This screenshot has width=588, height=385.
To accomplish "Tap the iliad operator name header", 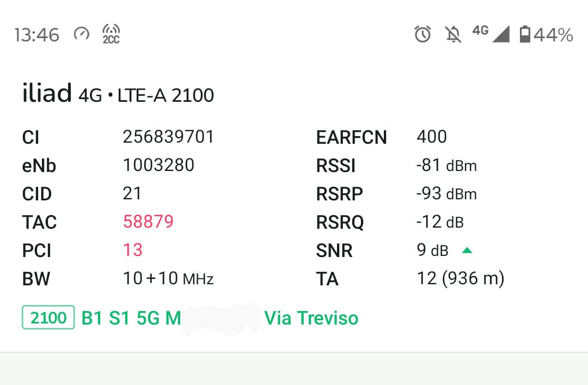I will coord(47,93).
